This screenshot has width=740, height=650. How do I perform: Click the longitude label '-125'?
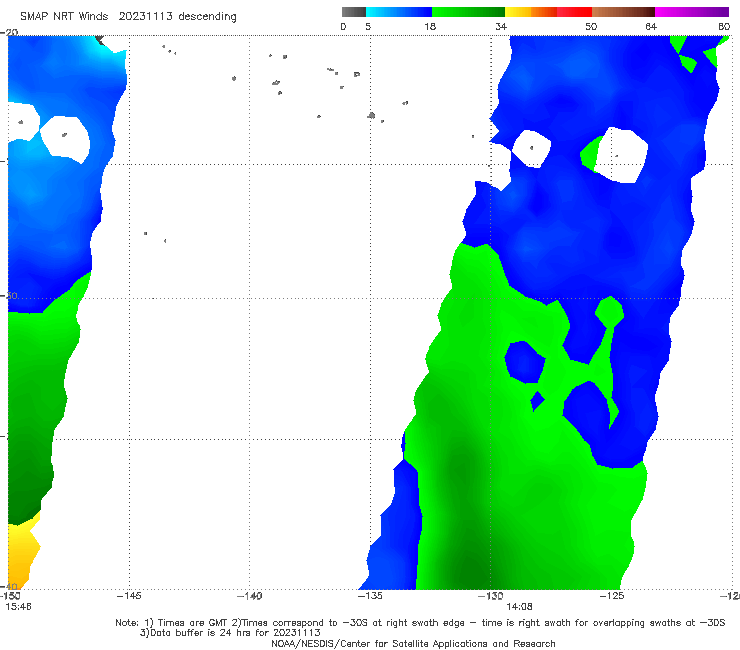612,596
